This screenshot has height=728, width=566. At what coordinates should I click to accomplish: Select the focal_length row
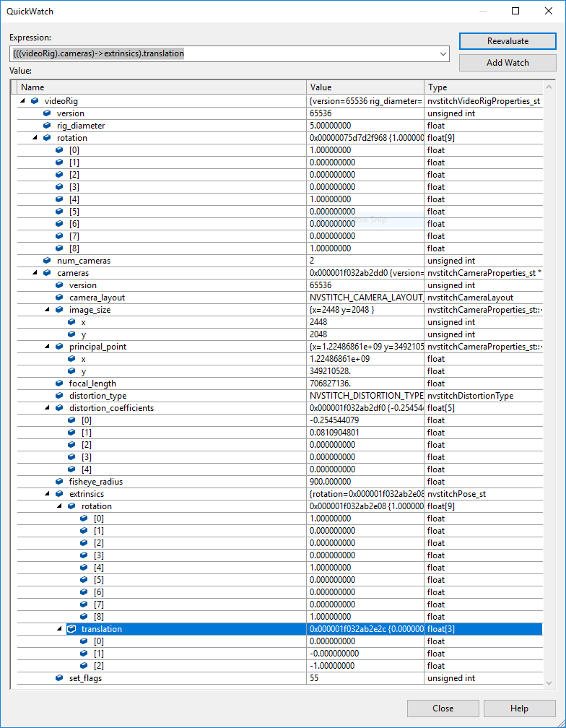click(280, 383)
